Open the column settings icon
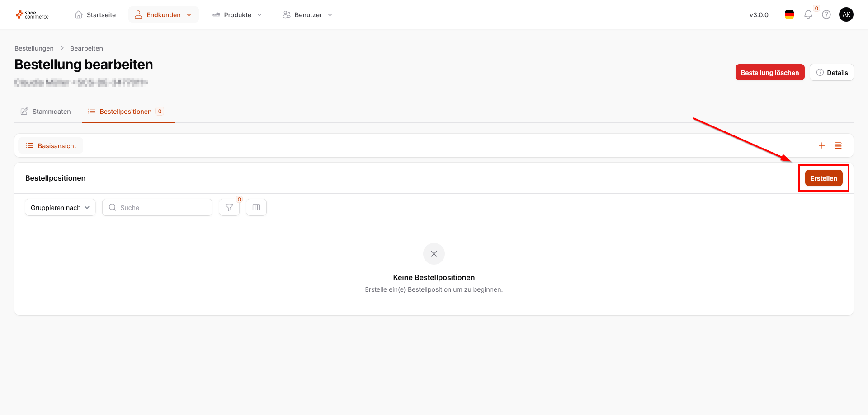This screenshot has height=415, width=868. (256, 207)
